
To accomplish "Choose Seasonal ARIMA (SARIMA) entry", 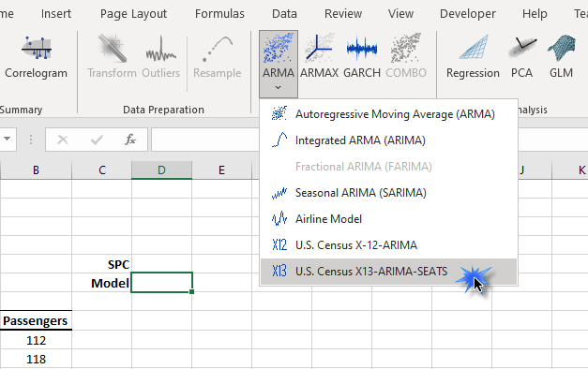I will [388, 193].
